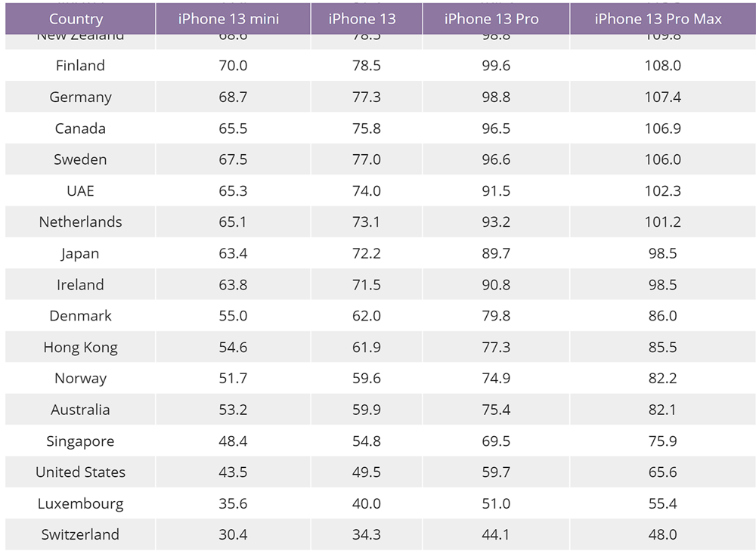
Task: Click Singapore's Pro Max value 75.9
Action: (662, 441)
